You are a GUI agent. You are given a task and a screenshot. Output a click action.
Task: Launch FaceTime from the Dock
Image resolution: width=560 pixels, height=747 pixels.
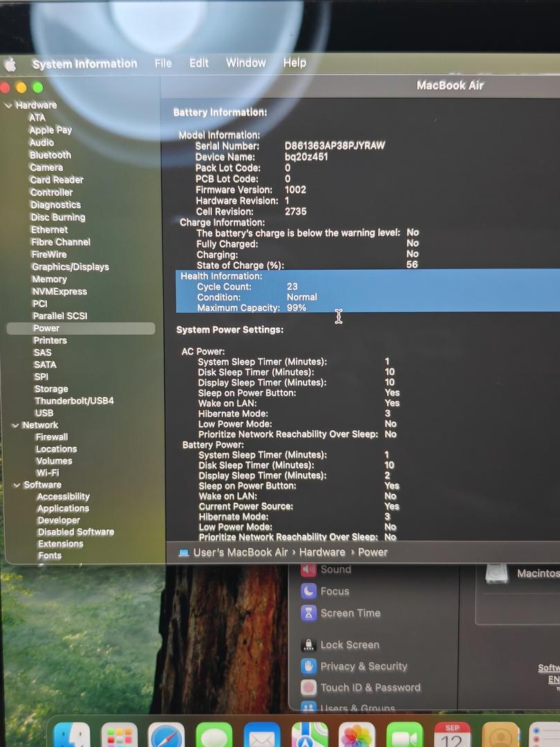(x=404, y=735)
